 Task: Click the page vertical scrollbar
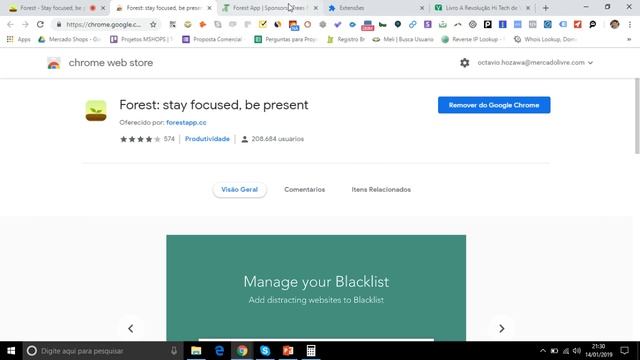point(637,116)
